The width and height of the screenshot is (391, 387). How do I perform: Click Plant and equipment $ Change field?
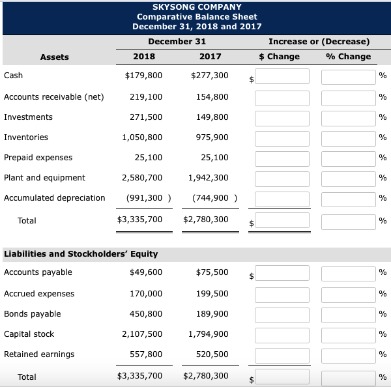click(282, 179)
